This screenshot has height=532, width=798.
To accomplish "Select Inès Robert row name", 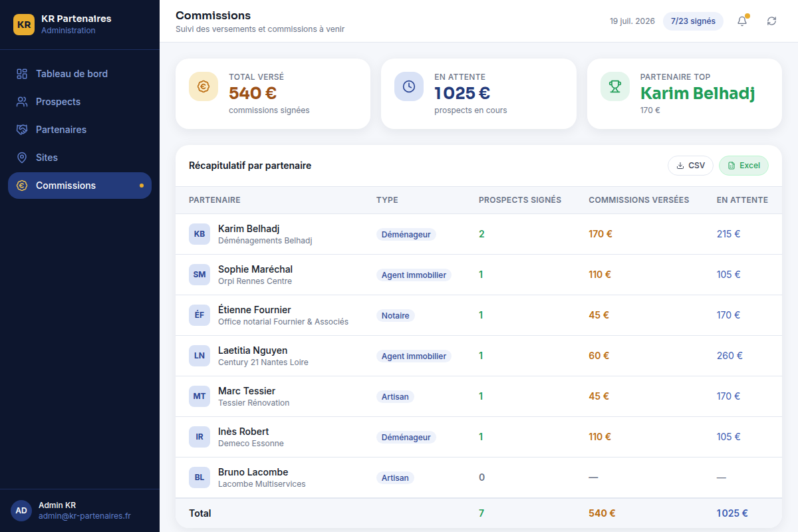I will click(243, 432).
